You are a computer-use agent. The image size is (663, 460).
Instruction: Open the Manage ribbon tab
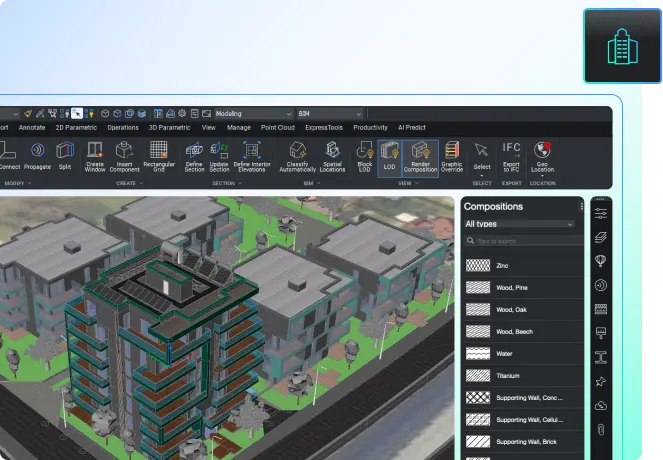[x=238, y=127]
